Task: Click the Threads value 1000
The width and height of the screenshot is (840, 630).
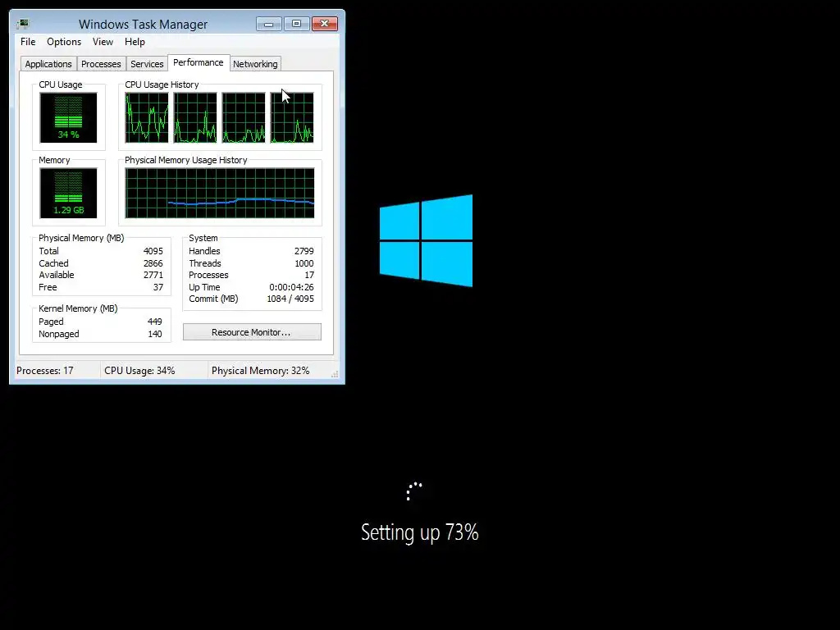Action: point(304,263)
